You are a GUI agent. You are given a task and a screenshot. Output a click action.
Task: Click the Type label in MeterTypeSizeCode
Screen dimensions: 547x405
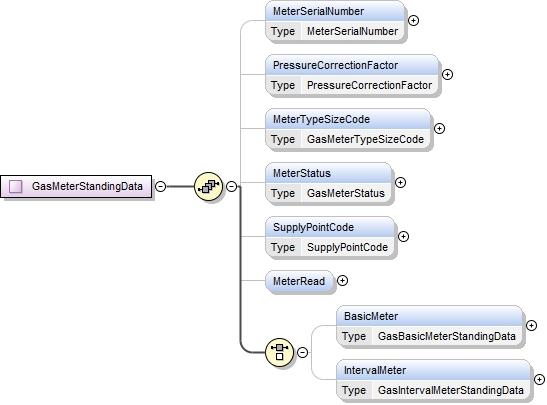click(283, 140)
